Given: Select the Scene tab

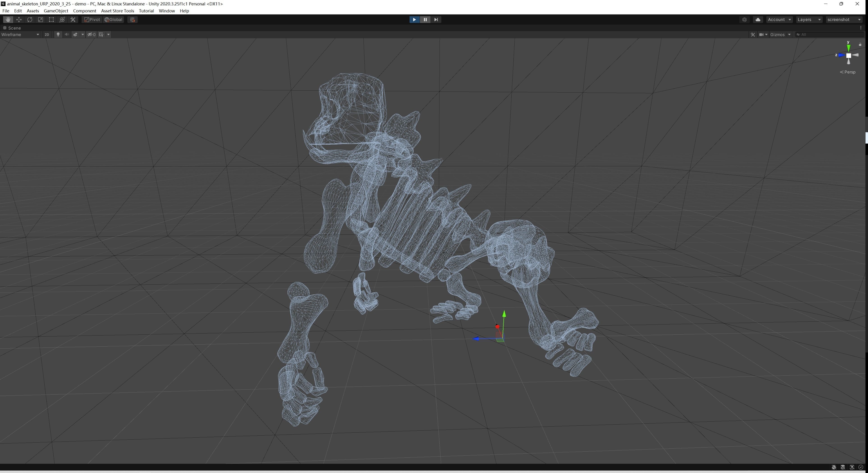Looking at the screenshot, I should point(12,28).
